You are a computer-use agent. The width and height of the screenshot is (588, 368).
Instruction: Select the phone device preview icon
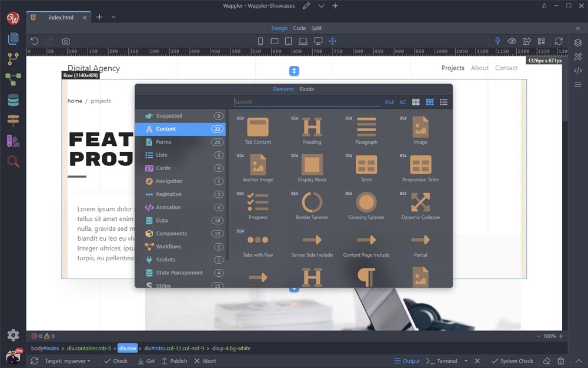[260, 41]
